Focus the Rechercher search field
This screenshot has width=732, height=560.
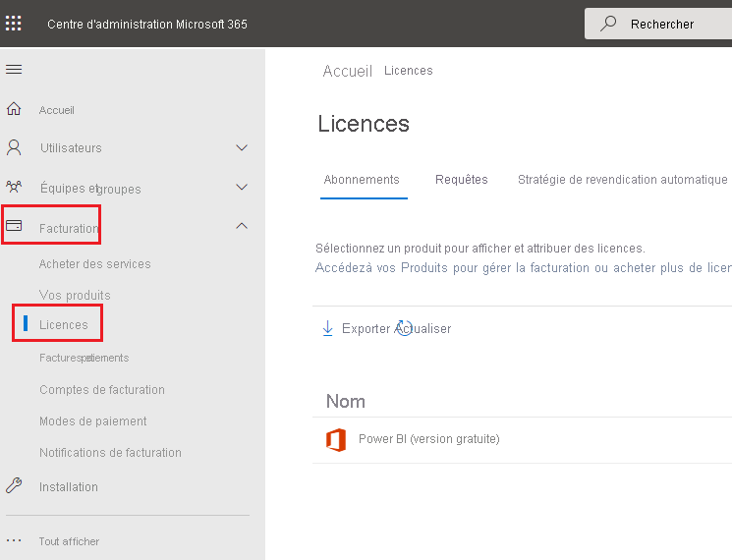(x=658, y=24)
